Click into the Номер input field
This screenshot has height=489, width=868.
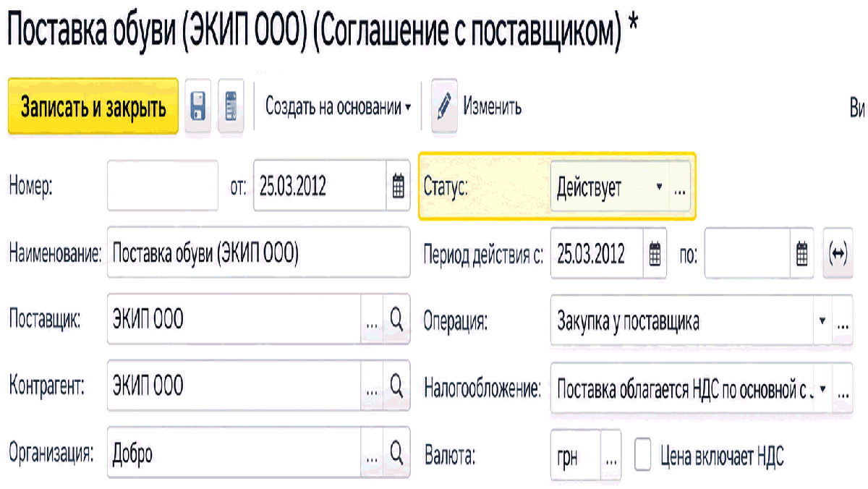coord(163,187)
